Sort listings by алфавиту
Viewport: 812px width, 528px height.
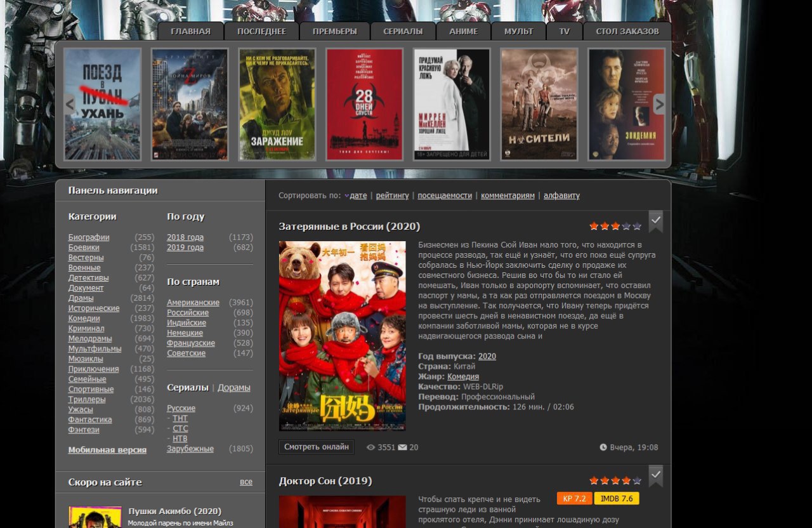pos(561,195)
